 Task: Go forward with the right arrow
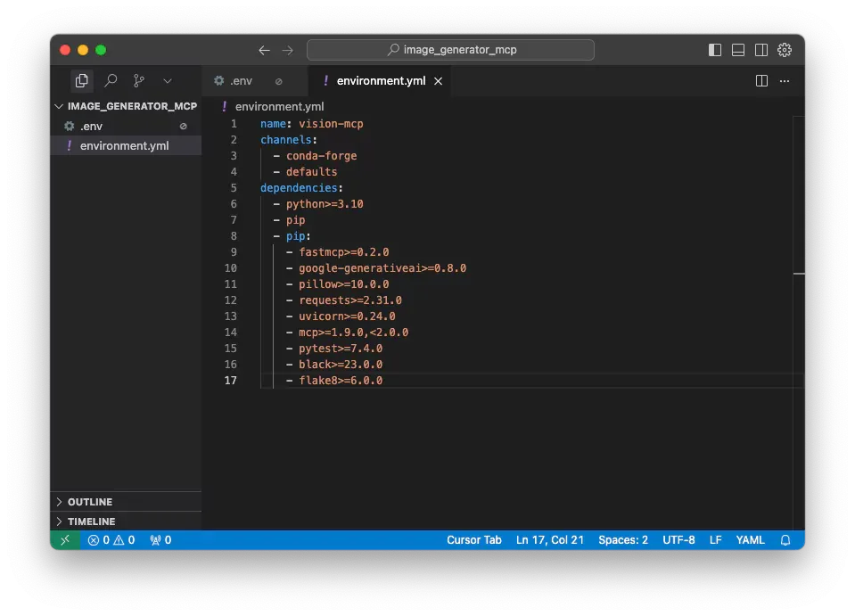(287, 50)
